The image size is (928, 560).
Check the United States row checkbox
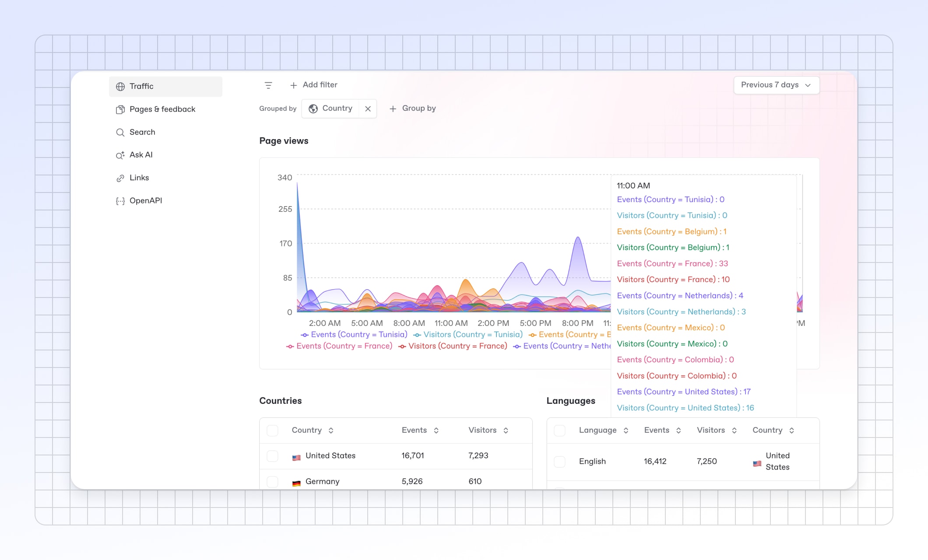click(x=272, y=456)
